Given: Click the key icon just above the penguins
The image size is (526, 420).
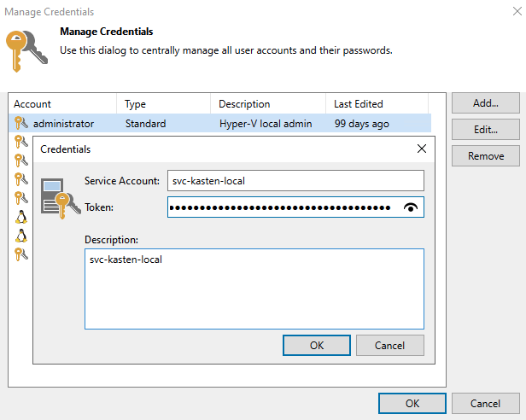Looking at the screenshot, I should [x=21, y=198].
